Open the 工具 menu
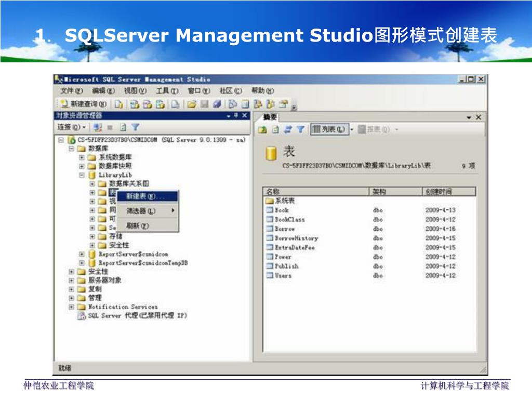Image resolution: width=532 pixels, height=399 pixels. tap(167, 91)
